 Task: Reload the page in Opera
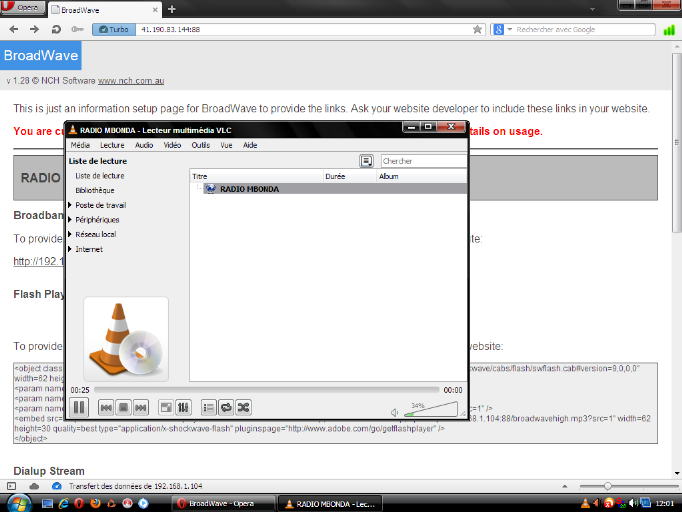point(56,29)
